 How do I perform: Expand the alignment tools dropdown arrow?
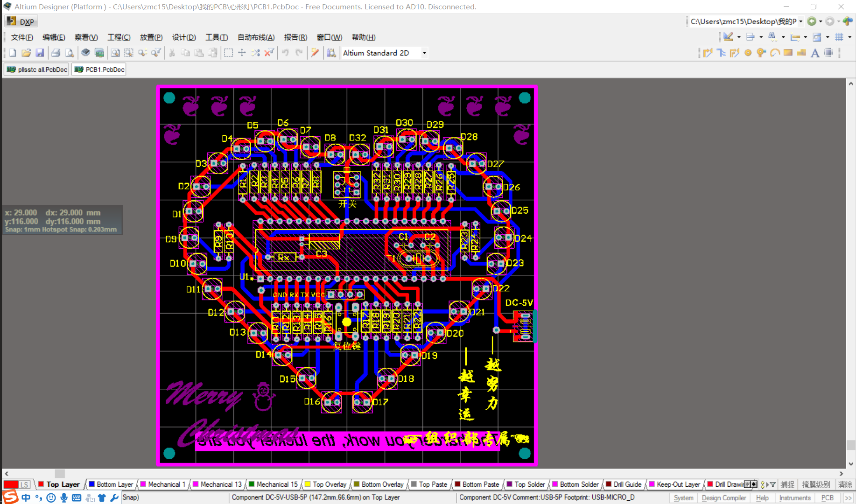(x=761, y=37)
